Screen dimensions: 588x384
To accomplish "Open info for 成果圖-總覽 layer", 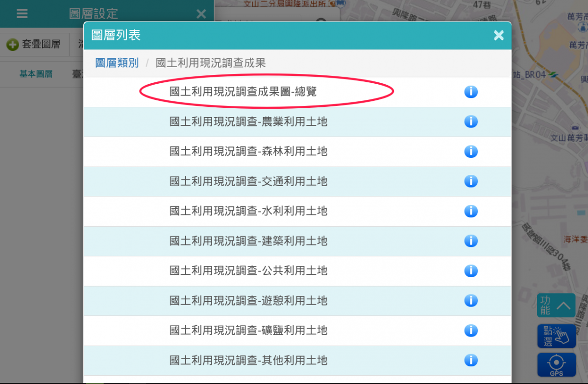I will click(471, 92).
